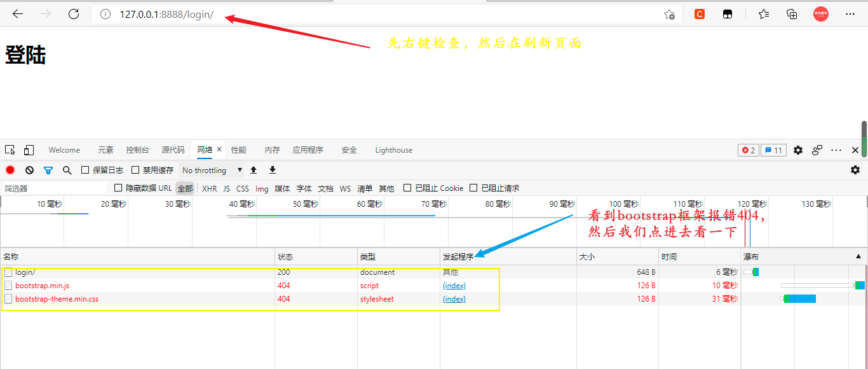Export HAR file with download arrow
The width and height of the screenshot is (868, 369).
click(273, 170)
